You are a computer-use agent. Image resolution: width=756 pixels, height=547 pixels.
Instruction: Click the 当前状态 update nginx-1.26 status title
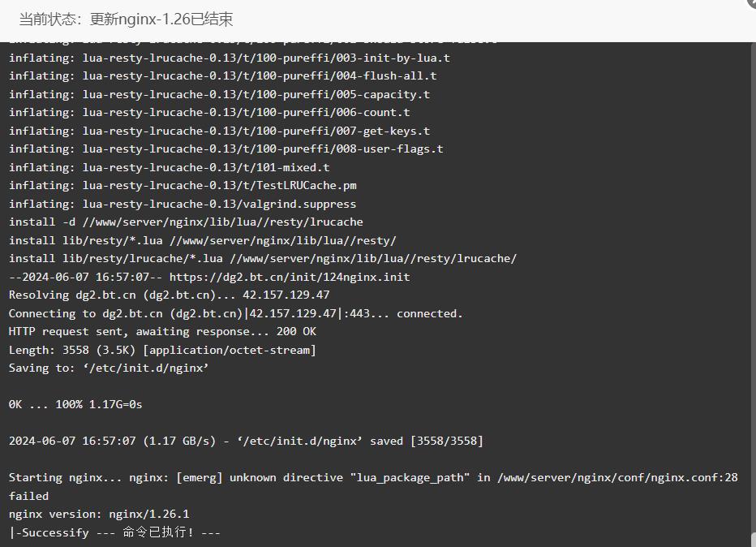(126, 19)
